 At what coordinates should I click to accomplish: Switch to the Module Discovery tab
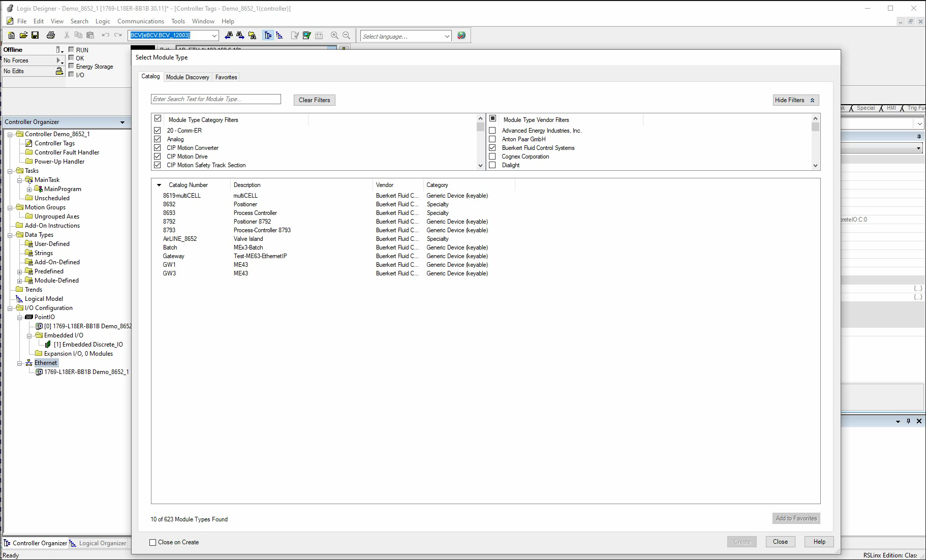tap(188, 77)
